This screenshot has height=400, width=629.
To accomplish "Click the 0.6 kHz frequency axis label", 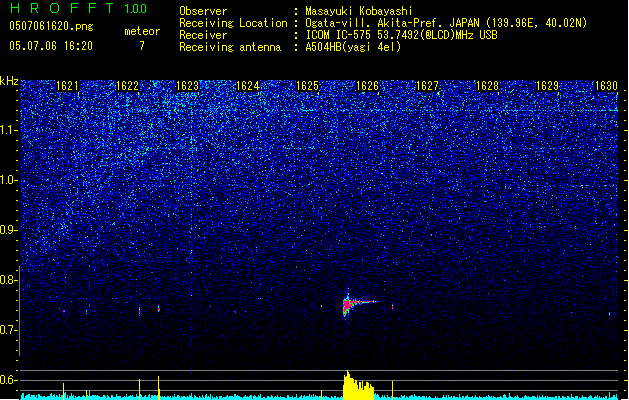I will [x=8, y=380].
